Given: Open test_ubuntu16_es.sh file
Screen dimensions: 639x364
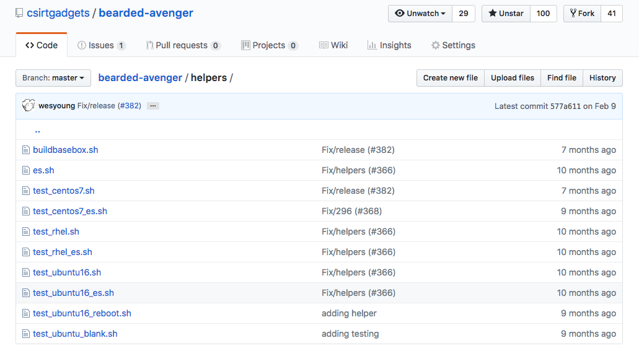Looking at the screenshot, I should coord(73,293).
